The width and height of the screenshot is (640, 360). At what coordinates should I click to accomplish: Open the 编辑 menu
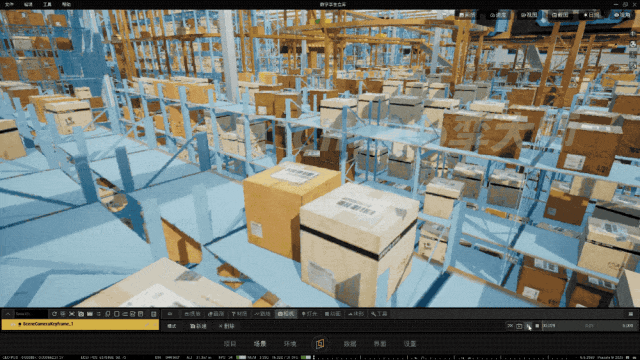click(28, 4)
